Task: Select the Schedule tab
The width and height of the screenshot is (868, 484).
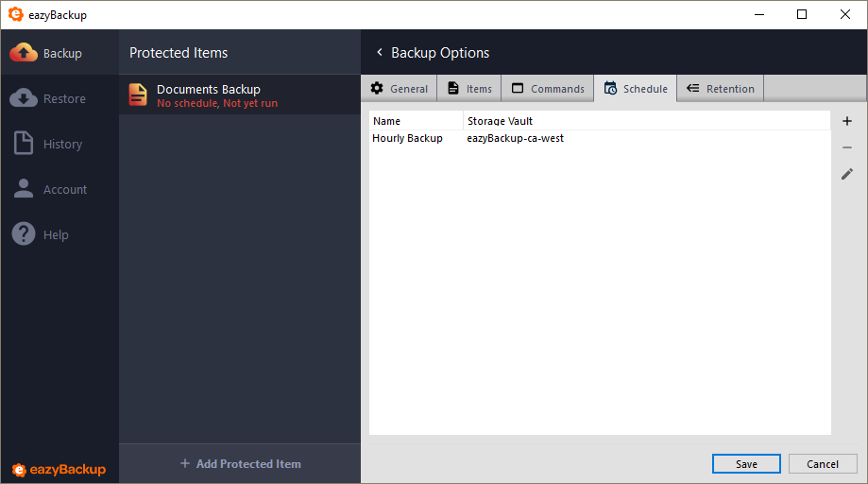Action: [x=636, y=89]
